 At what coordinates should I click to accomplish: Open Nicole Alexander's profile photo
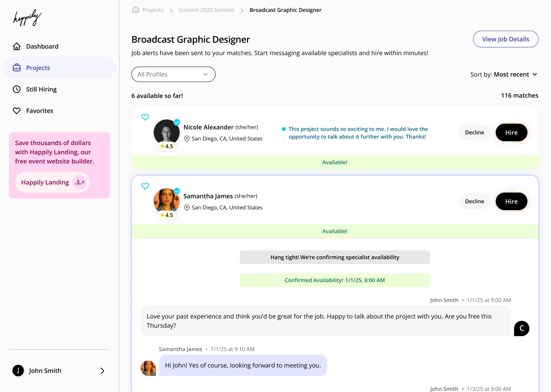[x=166, y=133]
